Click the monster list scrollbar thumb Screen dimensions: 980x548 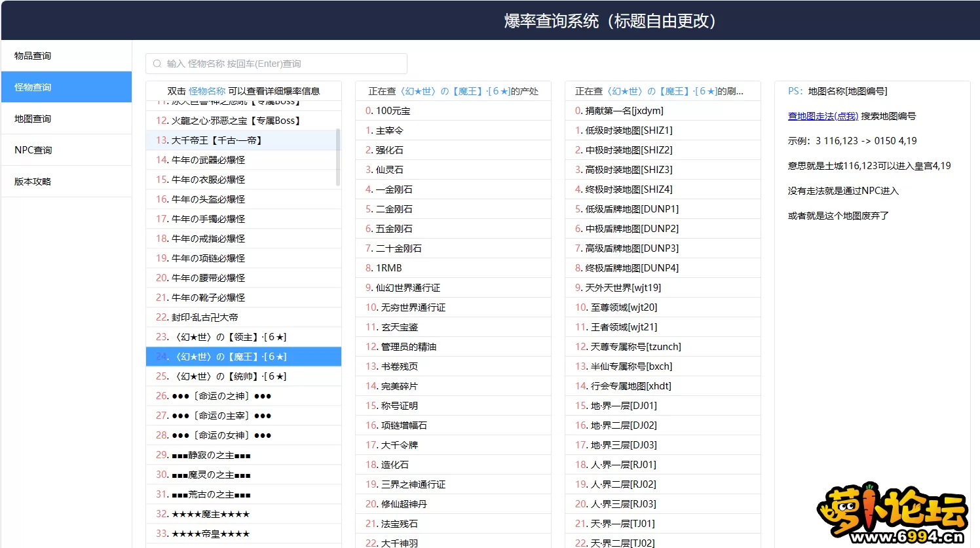click(x=338, y=157)
